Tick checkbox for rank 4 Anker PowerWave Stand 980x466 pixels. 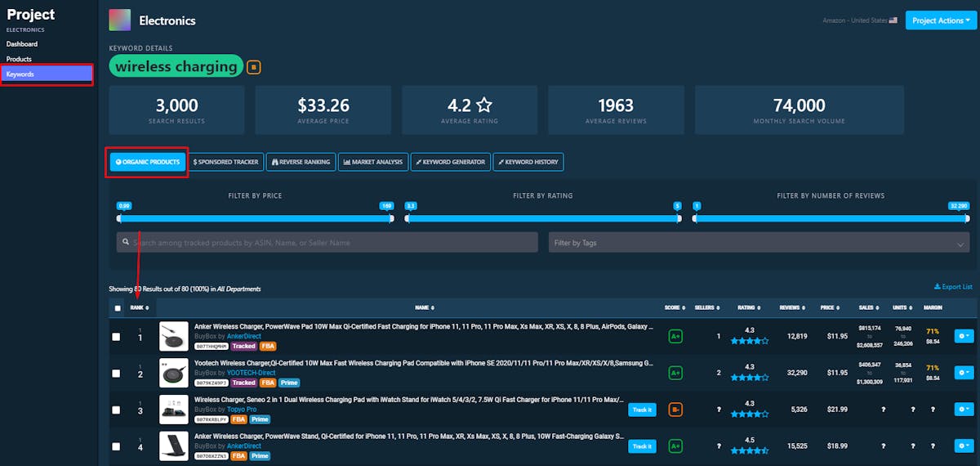click(x=116, y=446)
